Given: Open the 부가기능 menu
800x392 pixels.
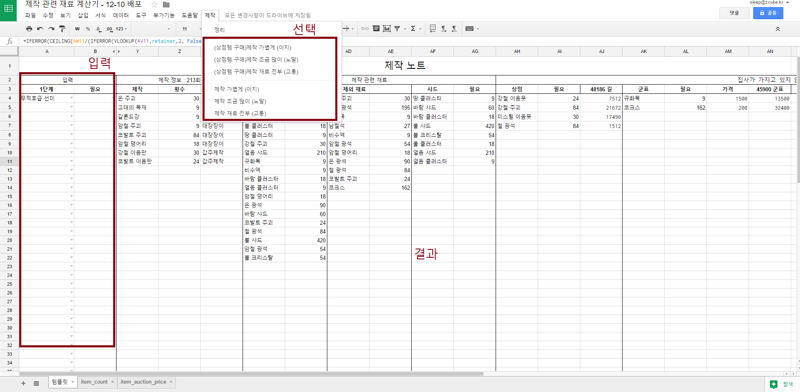Looking at the screenshot, I should click(x=164, y=15).
